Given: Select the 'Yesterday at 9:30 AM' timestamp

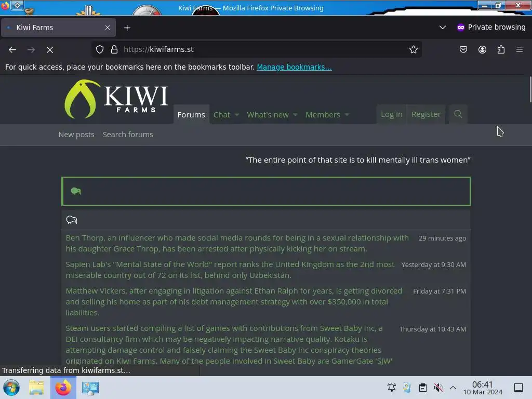Looking at the screenshot, I should coord(434,264).
